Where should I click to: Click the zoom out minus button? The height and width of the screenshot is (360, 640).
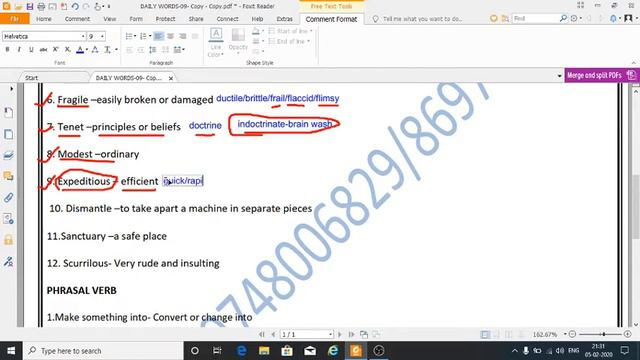pos(572,334)
